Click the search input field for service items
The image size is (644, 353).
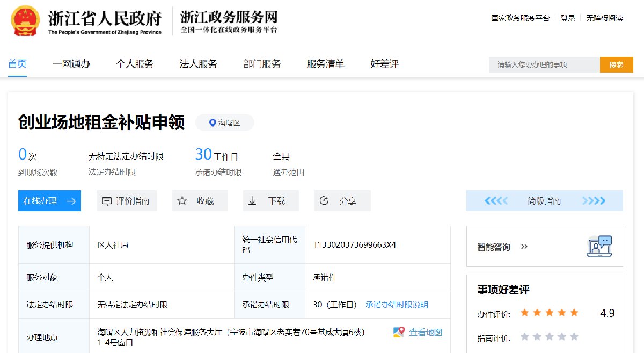[543, 65]
